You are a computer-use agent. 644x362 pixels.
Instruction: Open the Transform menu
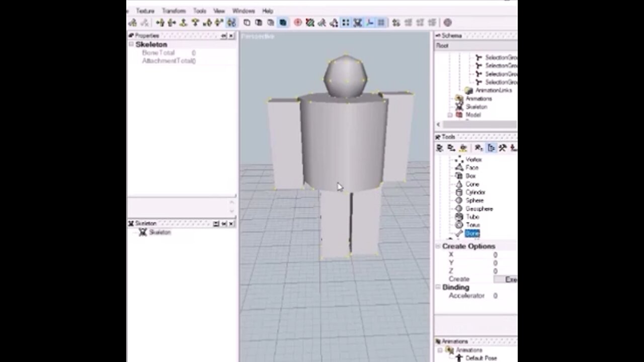coord(174,11)
